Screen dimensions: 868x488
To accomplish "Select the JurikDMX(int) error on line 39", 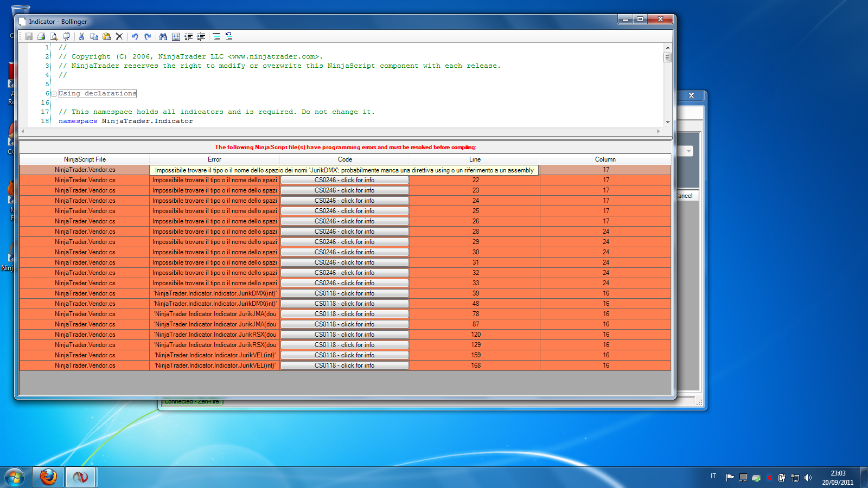I will point(214,293).
